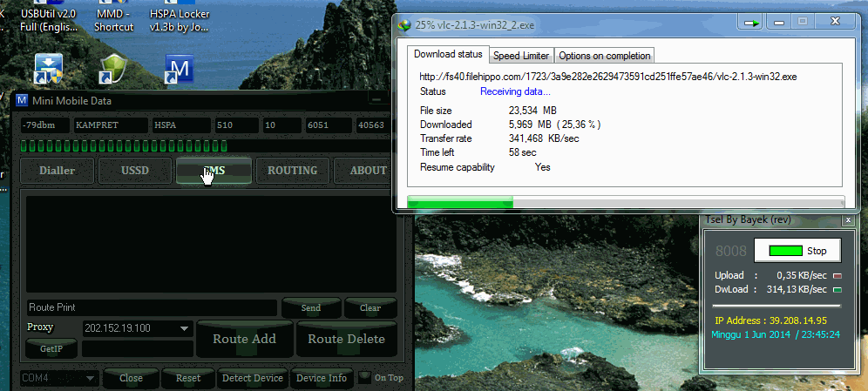Open the blue M desktop shortcut icon

pyautogui.click(x=180, y=69)
